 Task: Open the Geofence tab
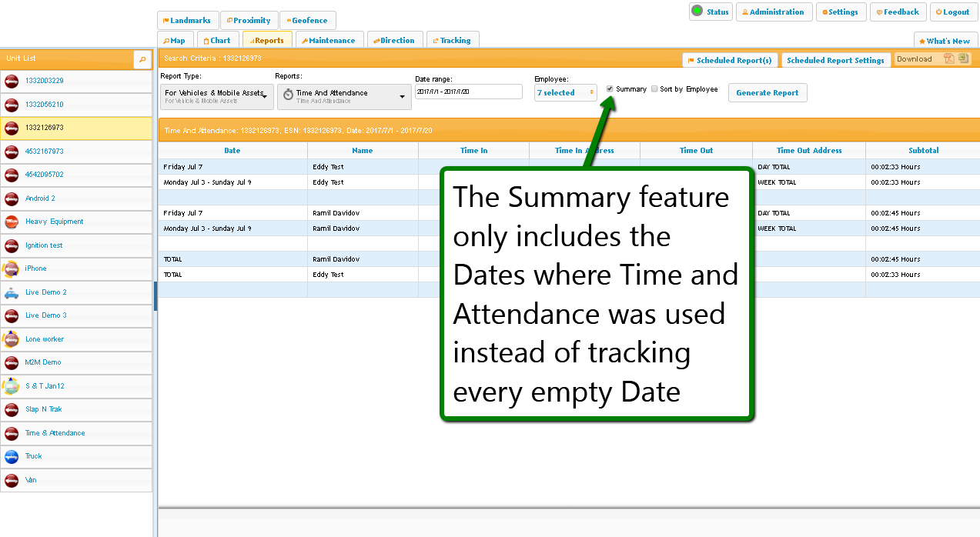(307, 21)
